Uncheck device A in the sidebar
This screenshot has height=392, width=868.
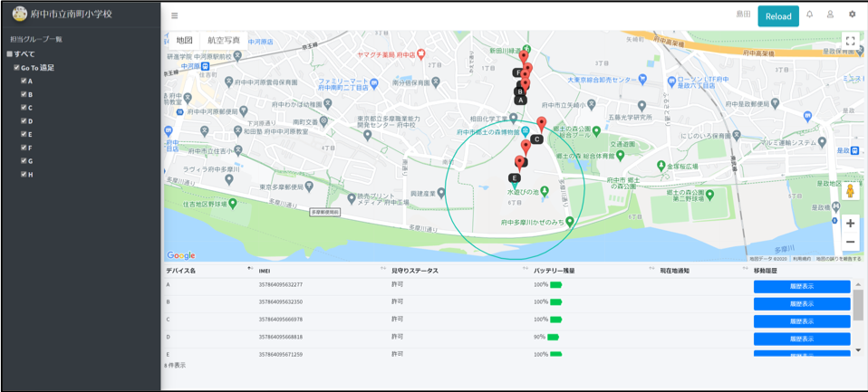point(24,81)
